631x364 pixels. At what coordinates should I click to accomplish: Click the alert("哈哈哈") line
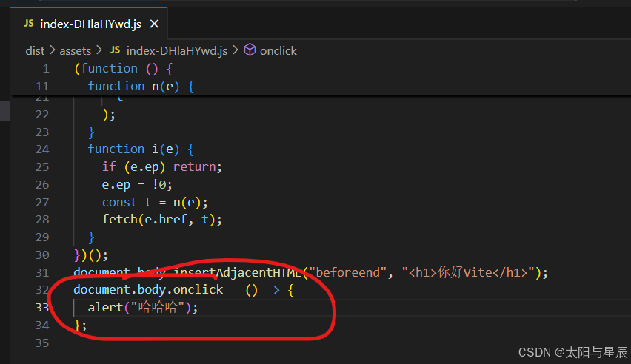[x=143, y=308]
